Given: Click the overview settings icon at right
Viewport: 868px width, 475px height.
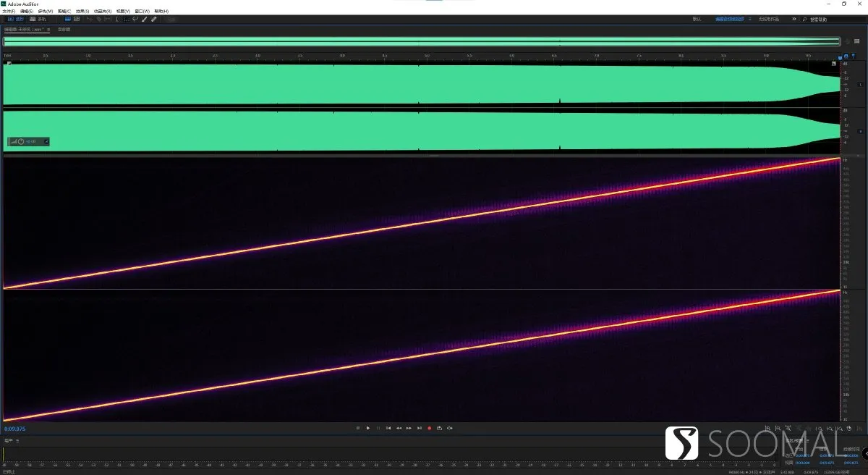Looking at the screenshot, I should coord(856,41).
